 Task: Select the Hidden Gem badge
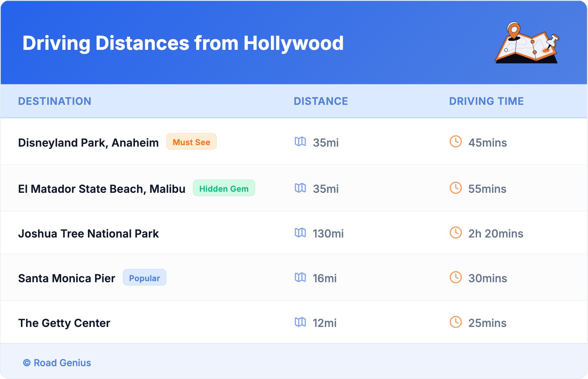224,188
